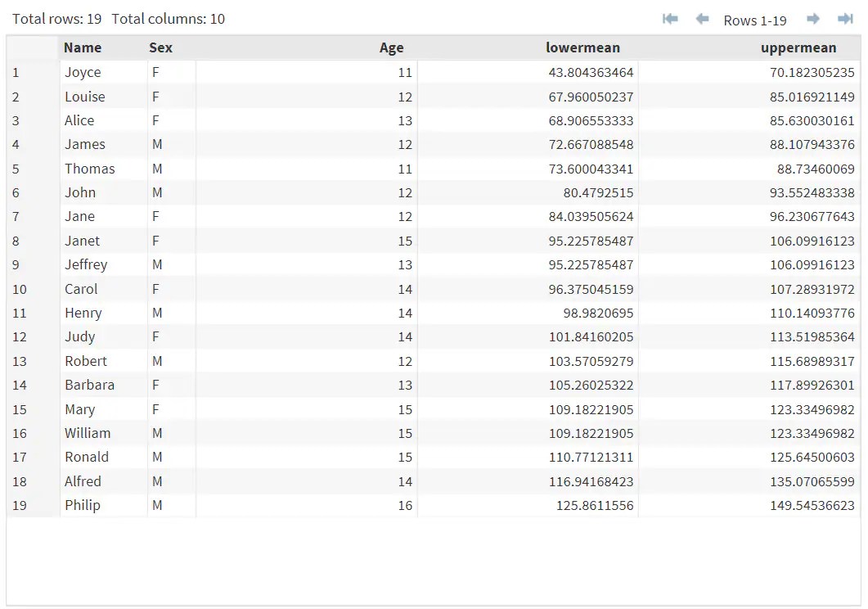Select the William name cell

[x=104, y=433]
